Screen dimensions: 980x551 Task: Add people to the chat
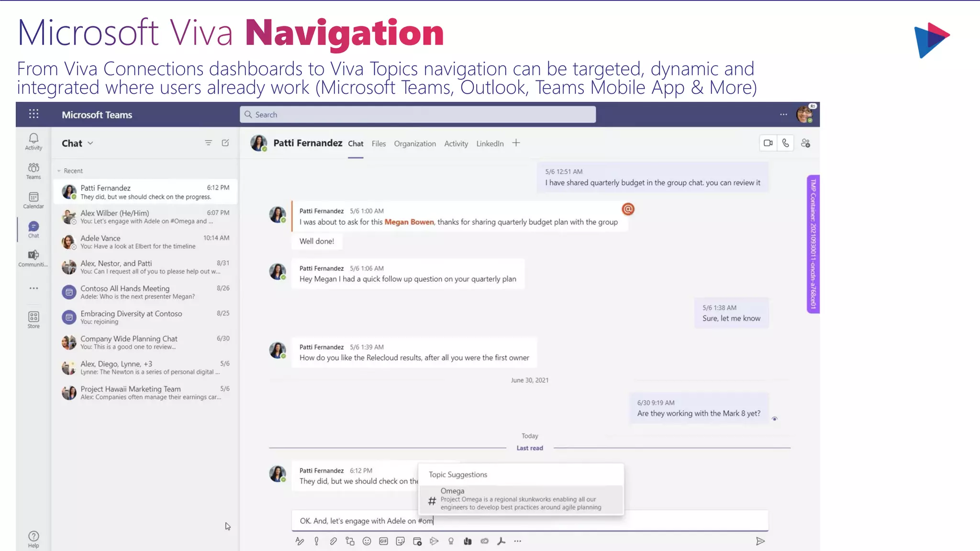coord(805,143)
